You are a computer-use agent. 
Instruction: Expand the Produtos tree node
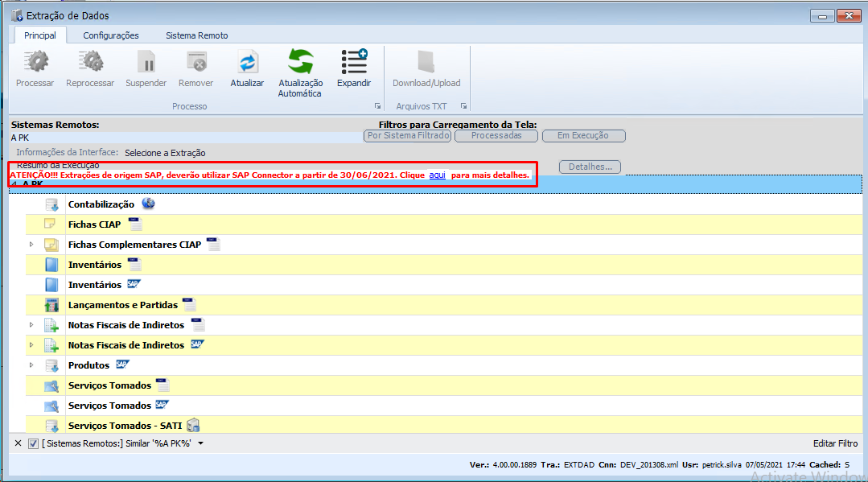[x=31, y=365]
